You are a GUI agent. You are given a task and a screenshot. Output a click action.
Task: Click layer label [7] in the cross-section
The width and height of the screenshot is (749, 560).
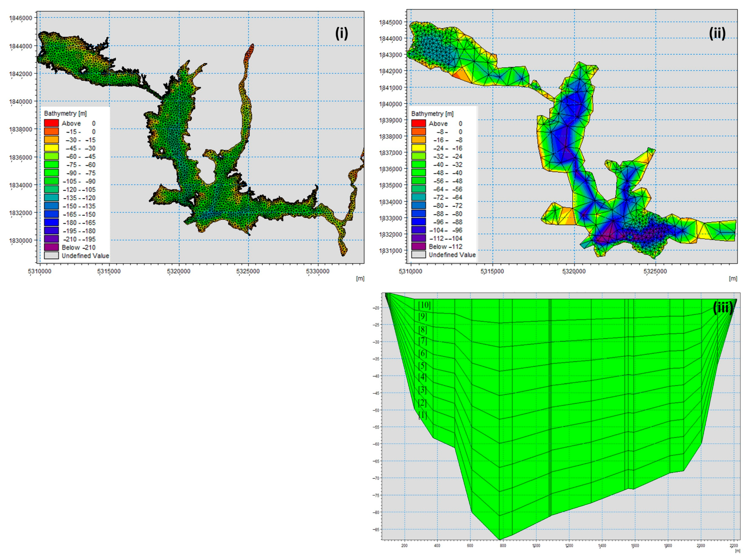[422, 341]
